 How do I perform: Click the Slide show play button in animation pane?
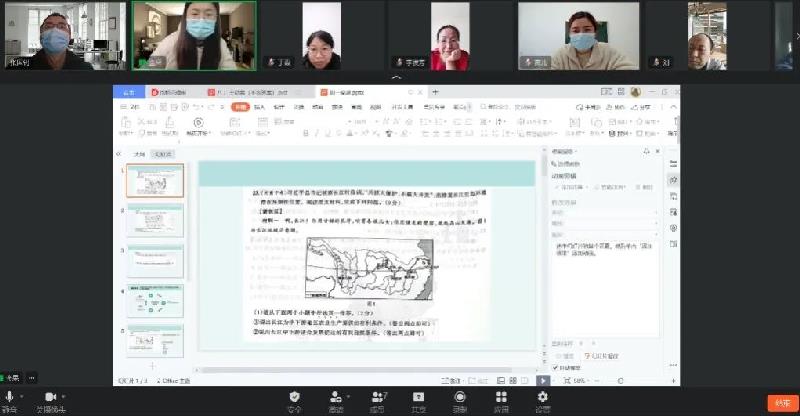tap(602, 356)
